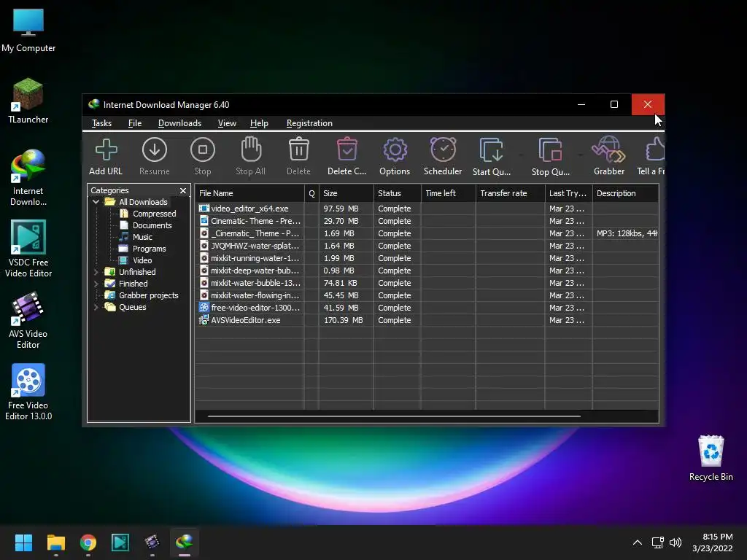
Task: Open the Recycle Bin icon
Action: [x=711, y=458]
